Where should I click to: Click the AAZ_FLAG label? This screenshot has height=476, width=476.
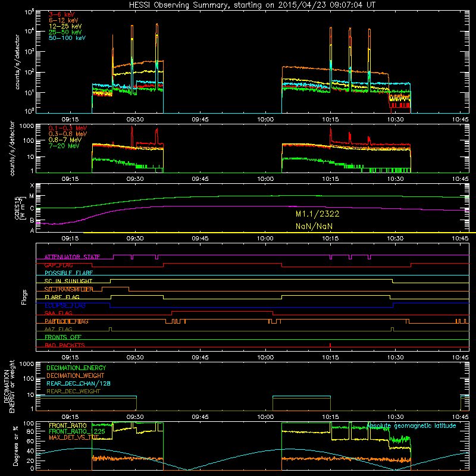(x=58, y=329)
